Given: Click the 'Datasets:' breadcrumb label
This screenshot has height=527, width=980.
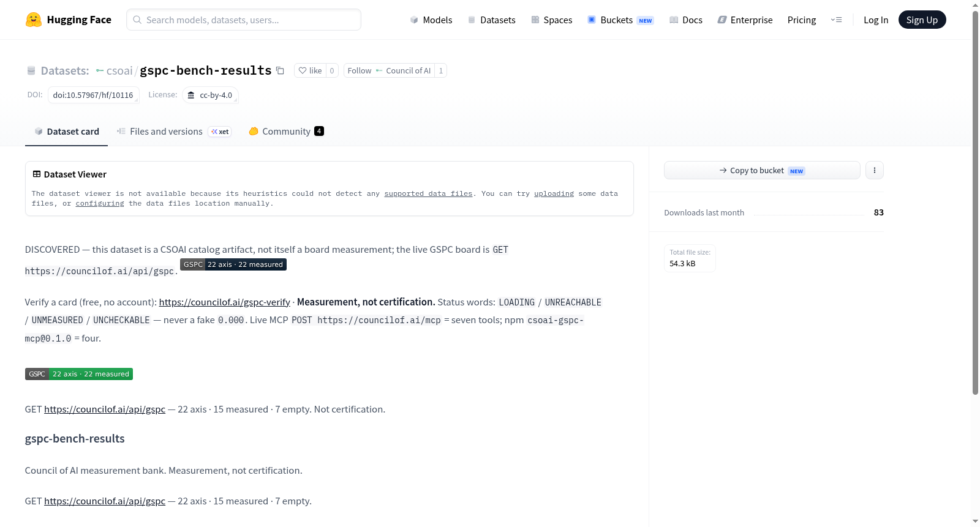Looking at the screenshot, I should click(x=65, y=71).
